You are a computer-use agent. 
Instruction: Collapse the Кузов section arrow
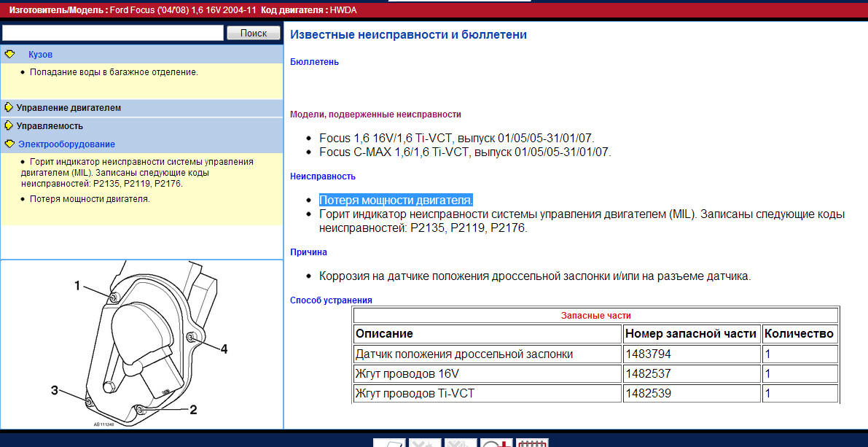coord(9,54)
